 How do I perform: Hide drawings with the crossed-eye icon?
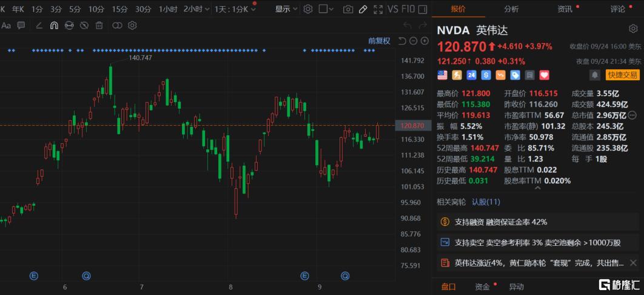(84, 25)
